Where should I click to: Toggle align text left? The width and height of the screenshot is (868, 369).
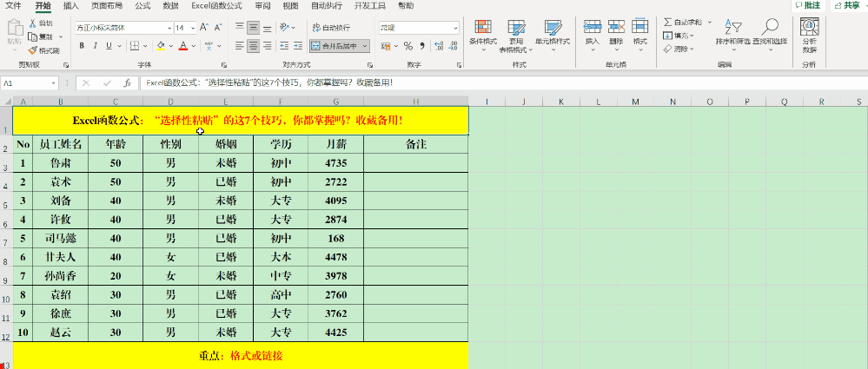click(240, 45)
